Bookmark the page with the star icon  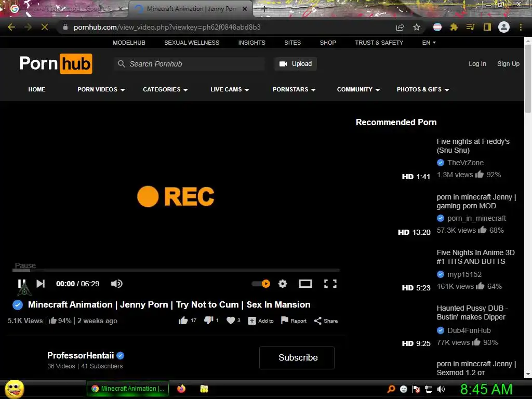tap(417, 27)
